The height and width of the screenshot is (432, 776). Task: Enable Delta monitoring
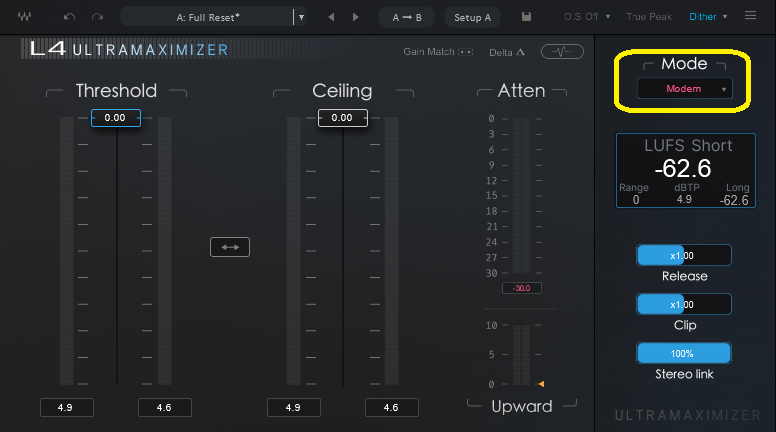point(508,52)
